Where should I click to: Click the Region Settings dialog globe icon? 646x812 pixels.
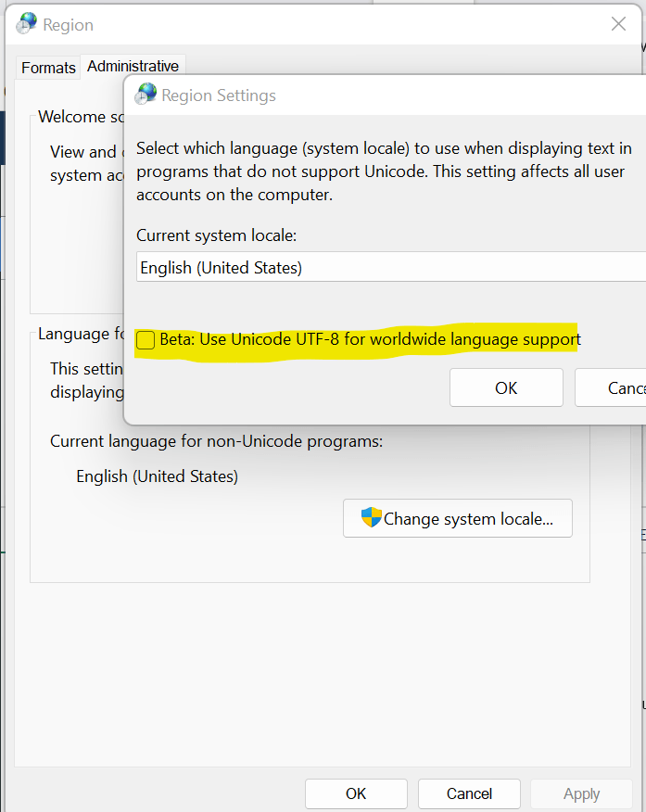click(146, 95)
